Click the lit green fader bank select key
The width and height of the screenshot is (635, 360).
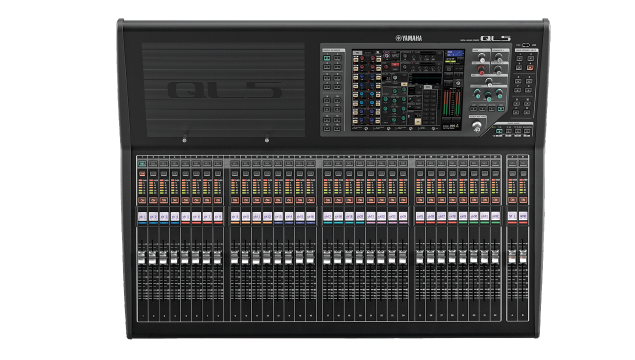pos(499,131)
